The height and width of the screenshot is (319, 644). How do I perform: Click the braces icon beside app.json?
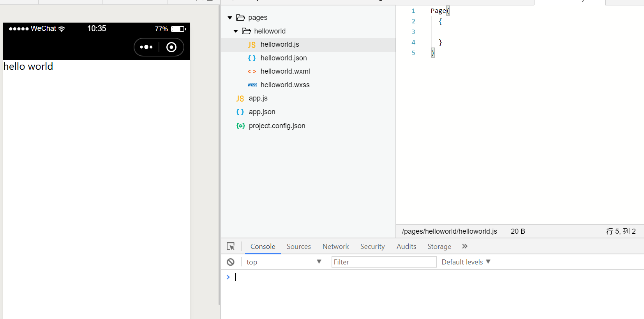coord(240,112)
